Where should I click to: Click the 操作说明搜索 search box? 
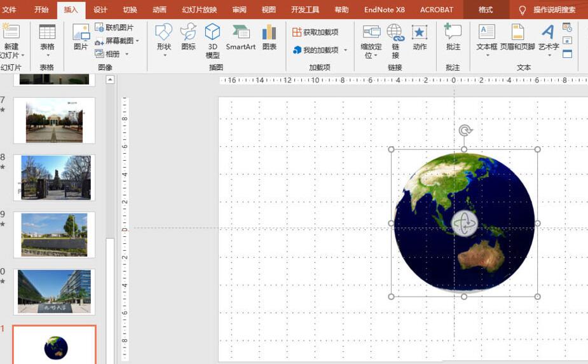[x=554, y=10]
